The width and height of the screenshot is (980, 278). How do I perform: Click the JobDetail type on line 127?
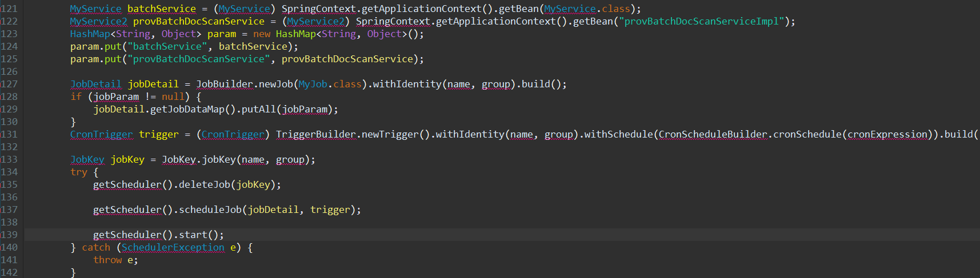(96, 84)
